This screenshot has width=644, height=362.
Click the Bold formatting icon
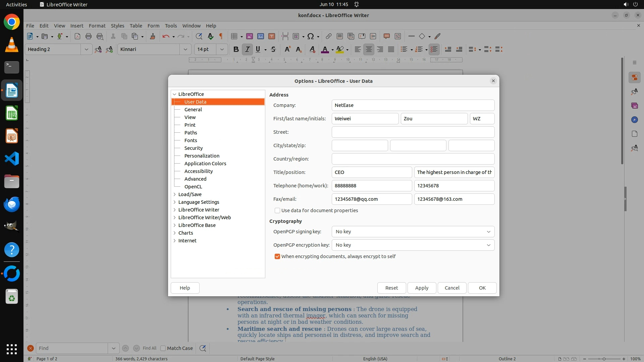[236, 49]
